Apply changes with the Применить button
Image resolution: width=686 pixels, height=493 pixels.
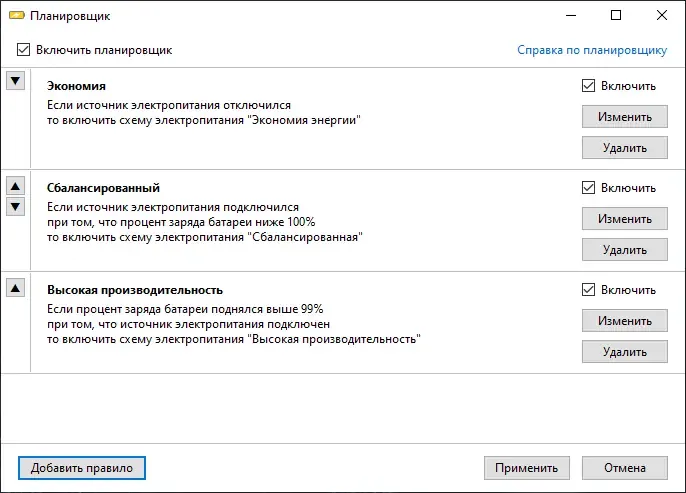coord(527,467)
